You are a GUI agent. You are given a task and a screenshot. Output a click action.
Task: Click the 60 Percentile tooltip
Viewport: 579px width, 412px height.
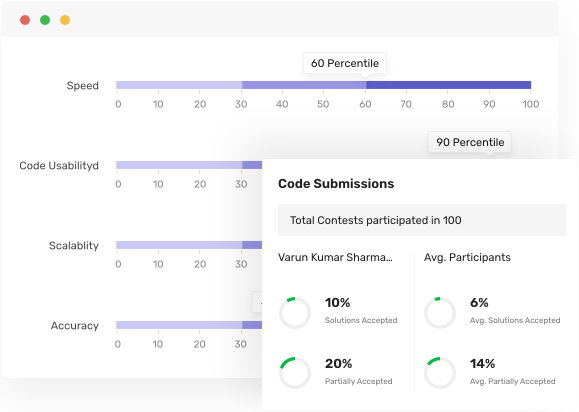(345, 63)
